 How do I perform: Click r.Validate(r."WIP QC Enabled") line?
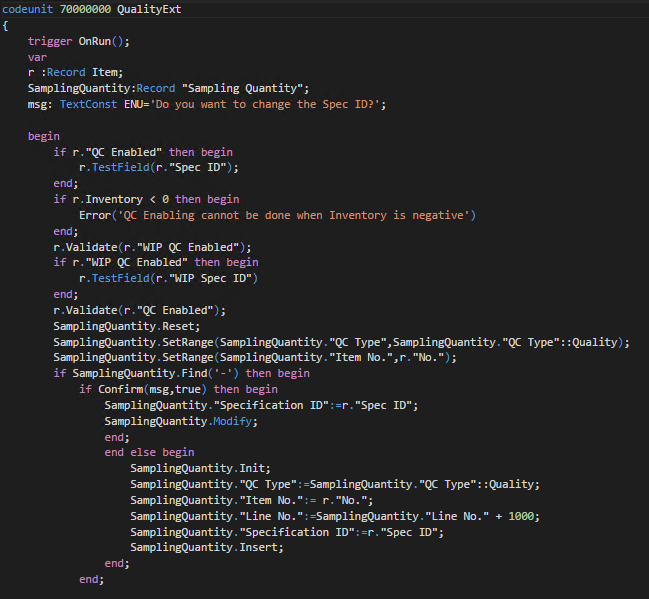pos(152,247)
